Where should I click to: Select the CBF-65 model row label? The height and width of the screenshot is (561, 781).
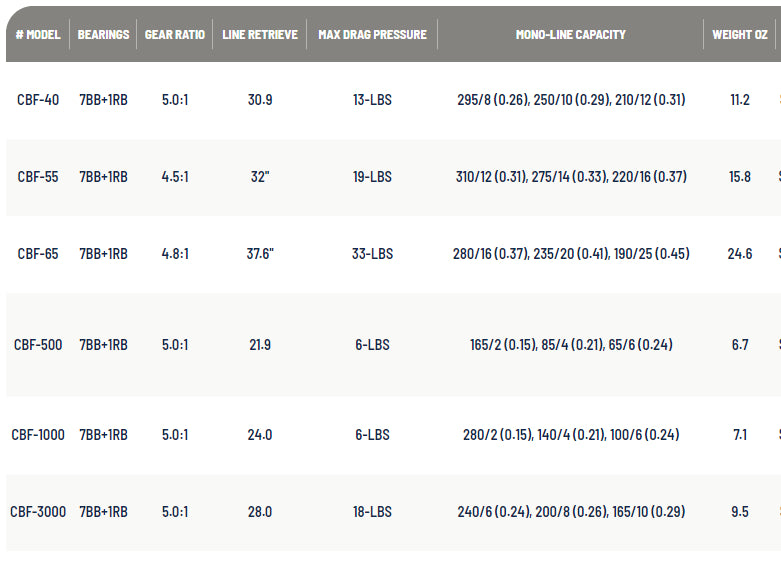[x=38, y=254]
